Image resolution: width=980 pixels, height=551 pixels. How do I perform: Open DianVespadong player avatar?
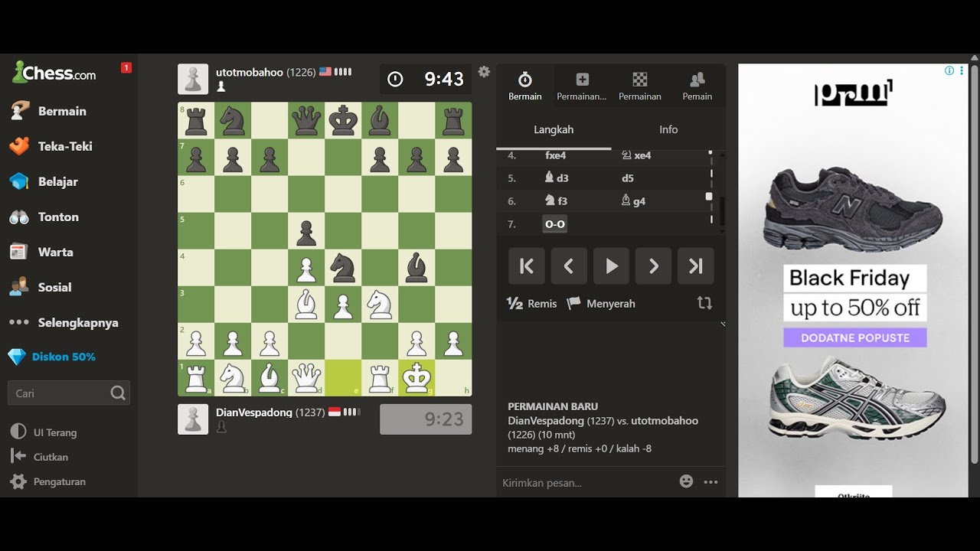tap(193, 419)
